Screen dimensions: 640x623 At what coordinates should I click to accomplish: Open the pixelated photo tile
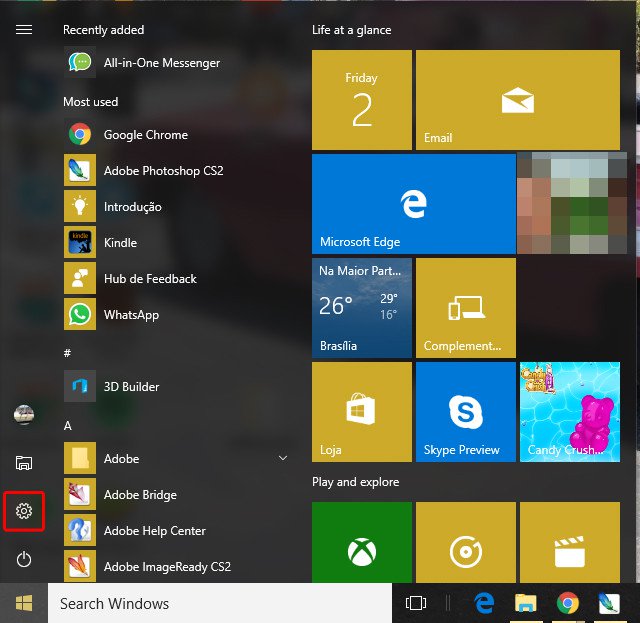(572, 203)
